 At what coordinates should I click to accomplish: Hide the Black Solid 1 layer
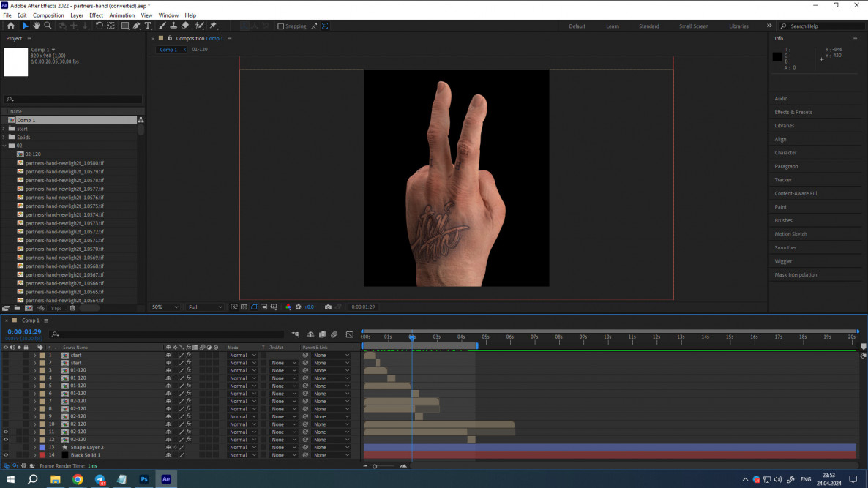pos(6,455)
